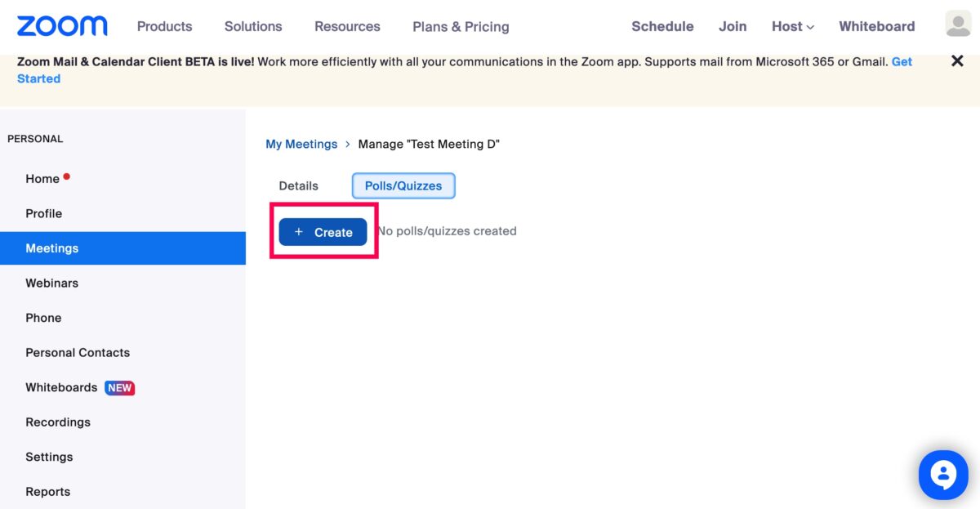Dismiss the beta announcement banner
The height and width of the screenshot is (509, 980).
pos(957,61)
